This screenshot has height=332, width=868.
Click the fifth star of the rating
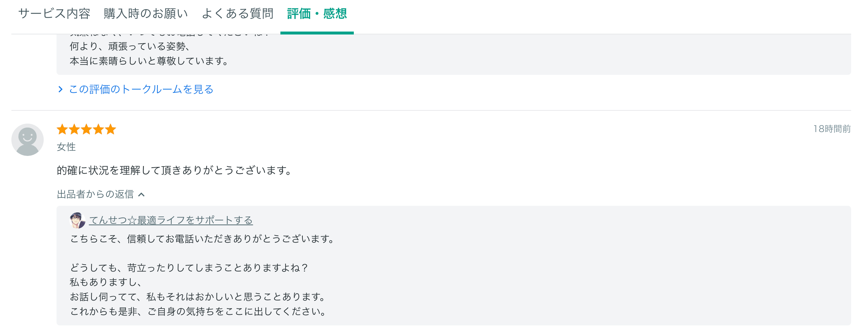(x=110, y=129)
